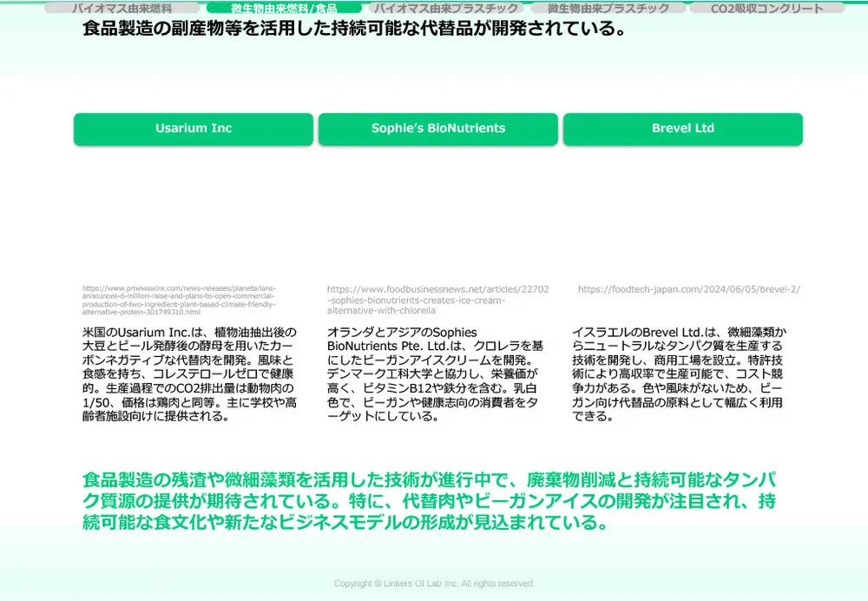
Task: Open the バイオマス由来燃料 tab
Action: pos(122,9)
